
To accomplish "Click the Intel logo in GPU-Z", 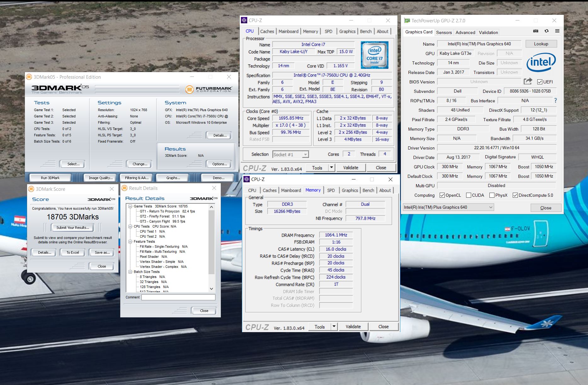I will point(541,62).
